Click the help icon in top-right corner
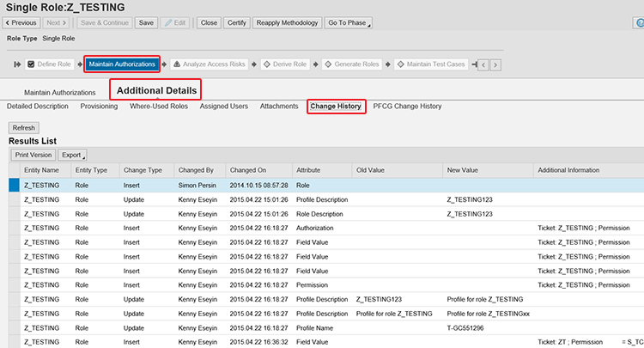 (x=639, y=22)
